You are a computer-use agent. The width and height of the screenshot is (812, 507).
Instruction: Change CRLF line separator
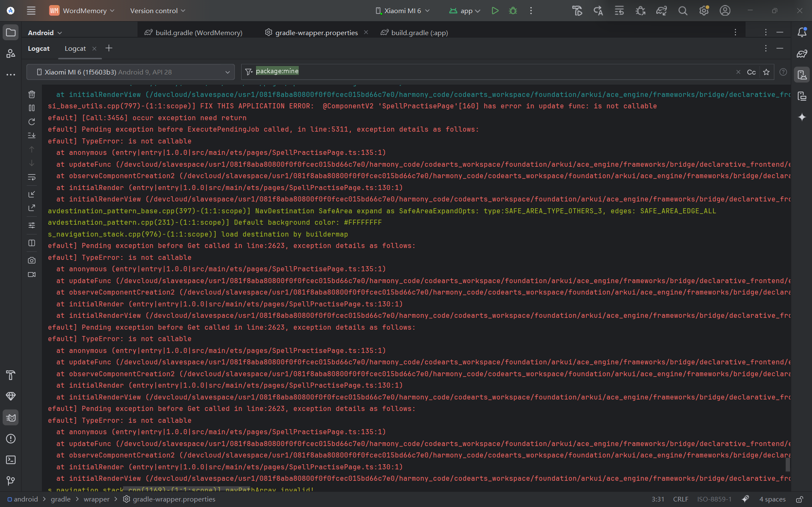[680, 499]
